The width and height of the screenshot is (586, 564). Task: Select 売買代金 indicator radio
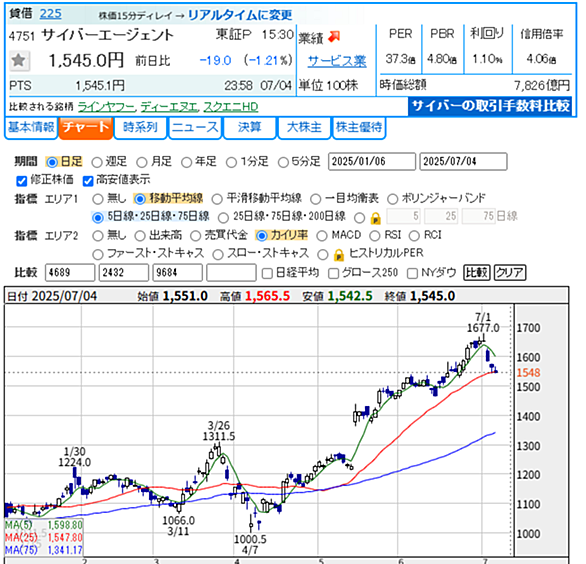point(195,236)
